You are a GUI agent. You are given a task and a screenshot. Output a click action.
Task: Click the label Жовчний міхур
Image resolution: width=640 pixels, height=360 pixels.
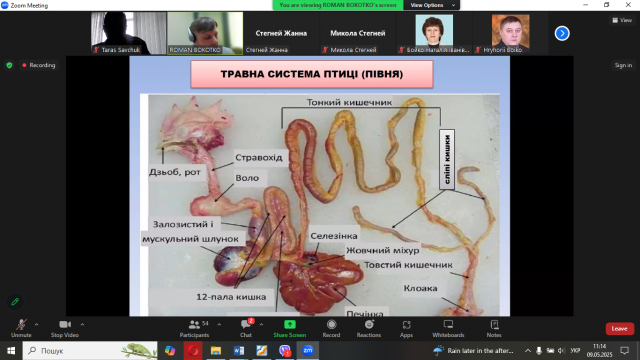(x=382, y=251)
